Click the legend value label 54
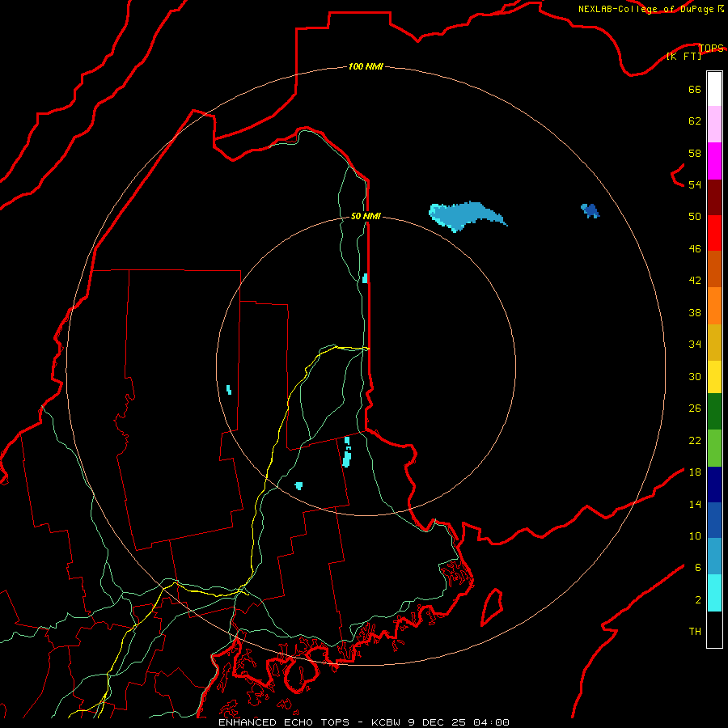 (695, 184)
